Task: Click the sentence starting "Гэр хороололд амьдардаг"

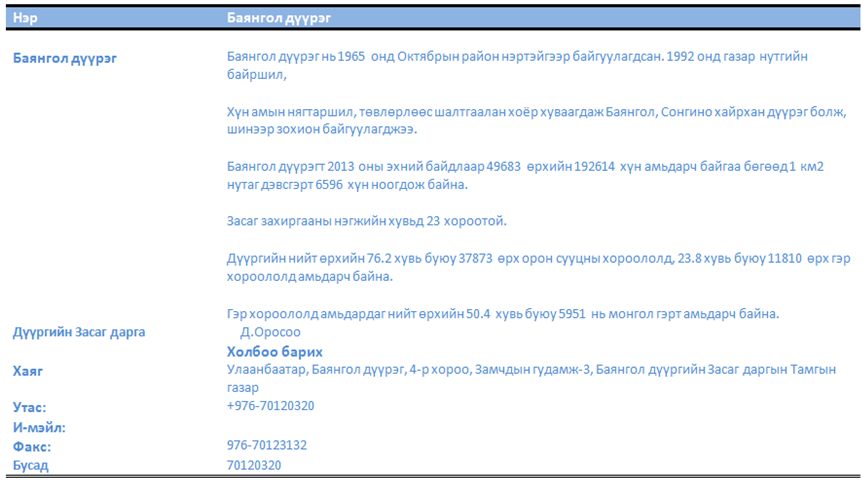Action: pyautogui.click(x=502, y=313)
